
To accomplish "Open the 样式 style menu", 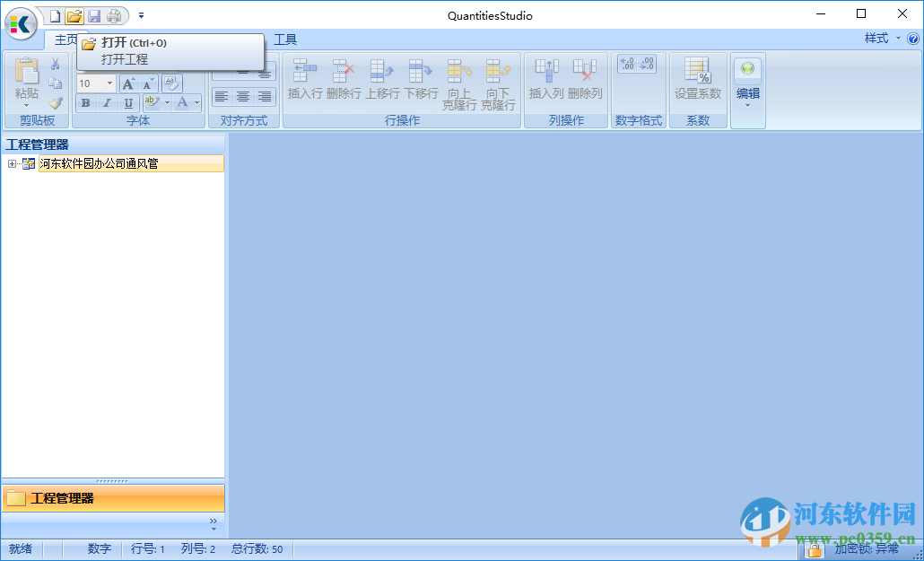I will [882, 39].
